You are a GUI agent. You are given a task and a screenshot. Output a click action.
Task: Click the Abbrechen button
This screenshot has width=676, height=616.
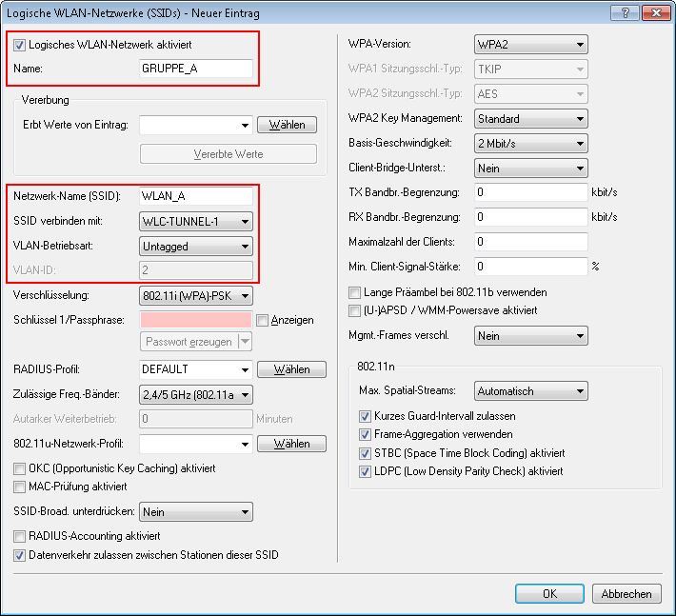pos(626,593)
